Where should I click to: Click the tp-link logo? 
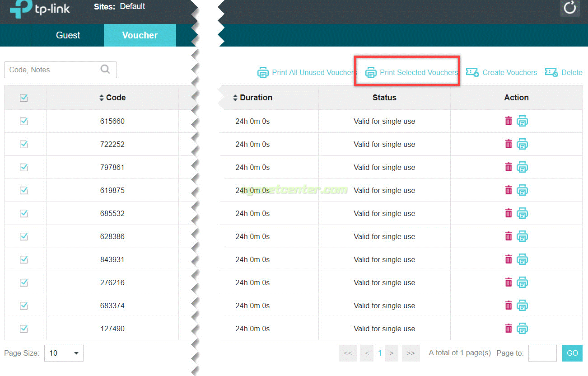tap(40, 9)
